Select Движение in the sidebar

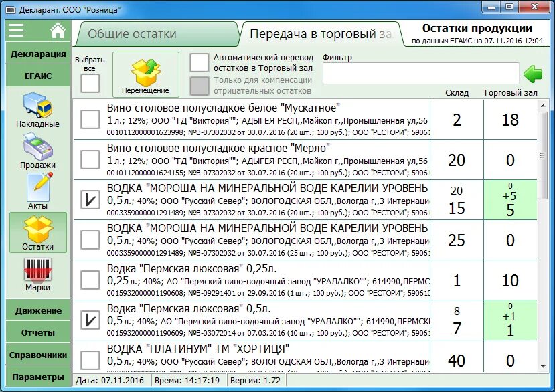click(37, 311)
